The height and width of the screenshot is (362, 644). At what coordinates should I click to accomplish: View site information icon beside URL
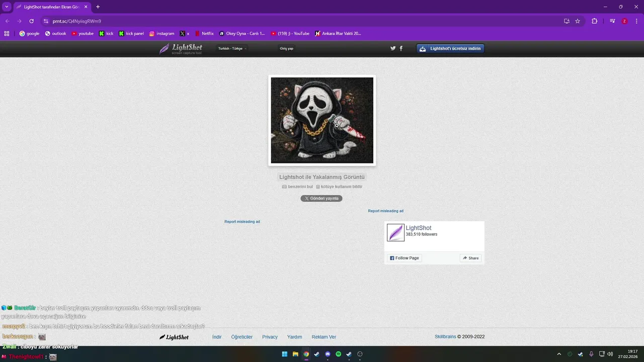point(46,21)
